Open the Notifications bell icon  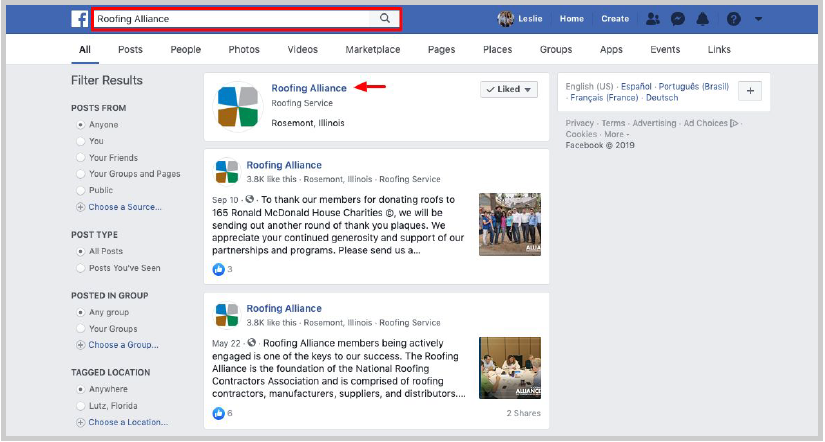(703, 19)
